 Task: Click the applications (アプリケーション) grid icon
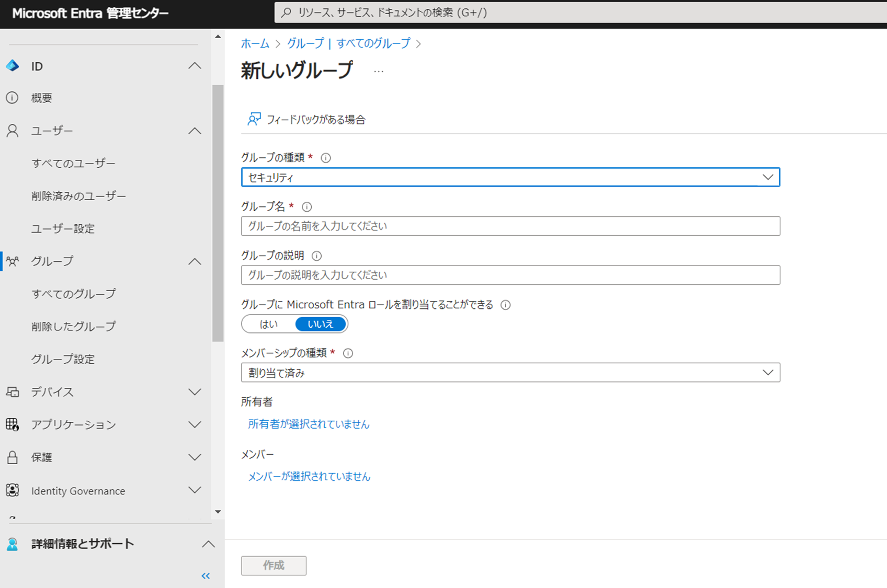[x=13, y=424]
